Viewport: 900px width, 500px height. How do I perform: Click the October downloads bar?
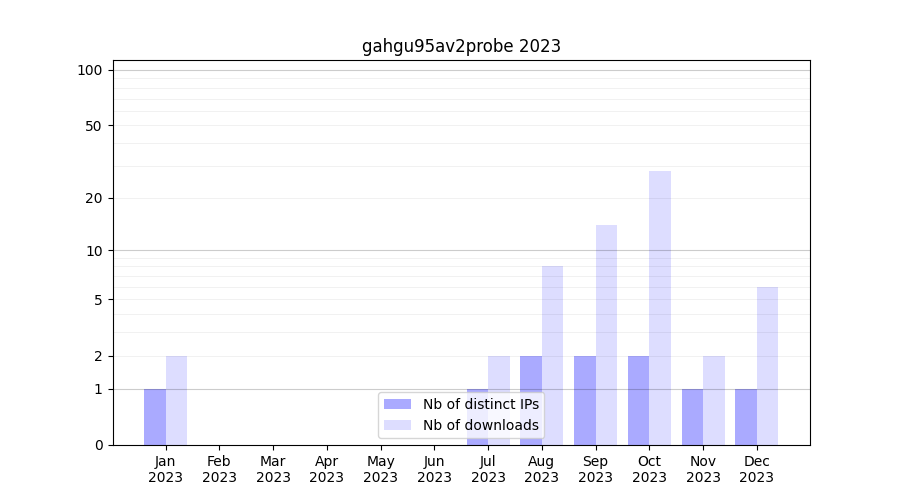(660, 308)
